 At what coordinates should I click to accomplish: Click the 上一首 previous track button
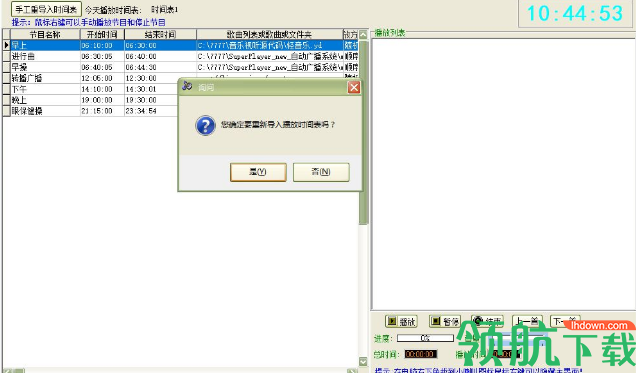[x=527, y=321]
